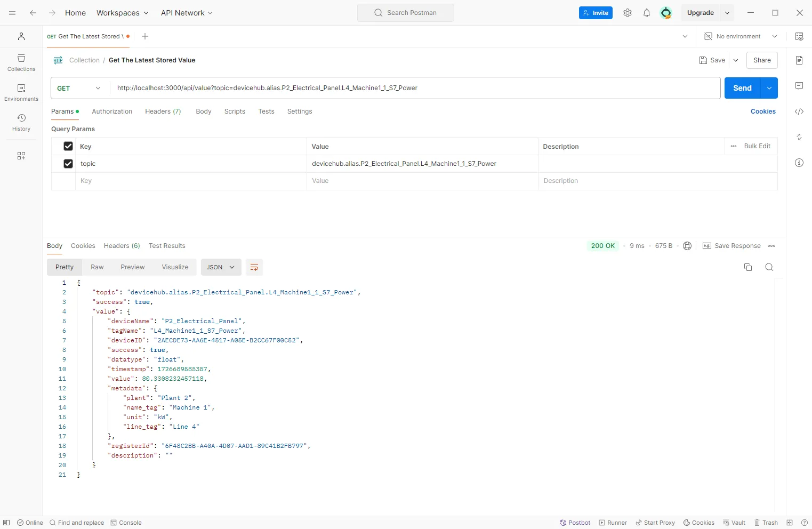Switch to the request Headers (7) tab
This screenshot has width=812, height=529.
tap(163, 111)
